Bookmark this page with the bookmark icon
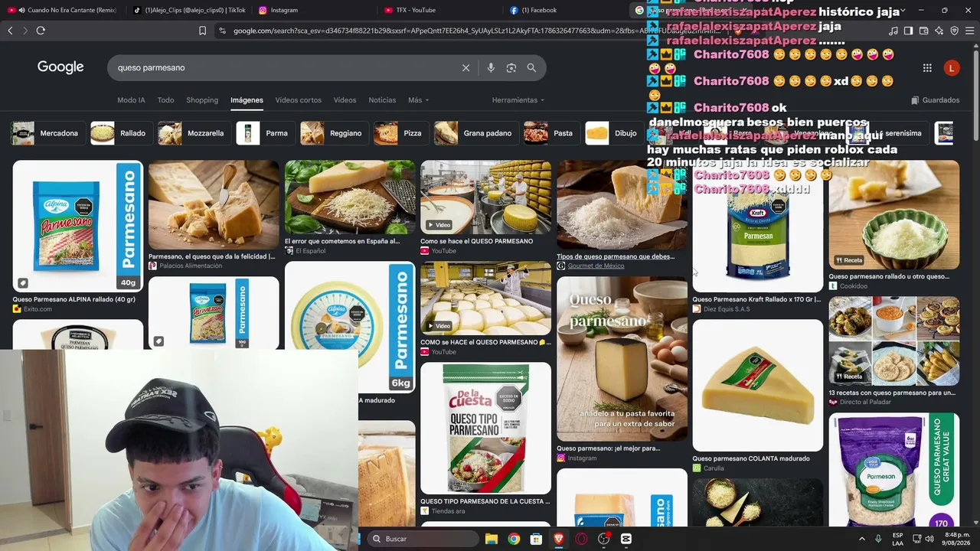The image size is (980, 551). point(202,31)
